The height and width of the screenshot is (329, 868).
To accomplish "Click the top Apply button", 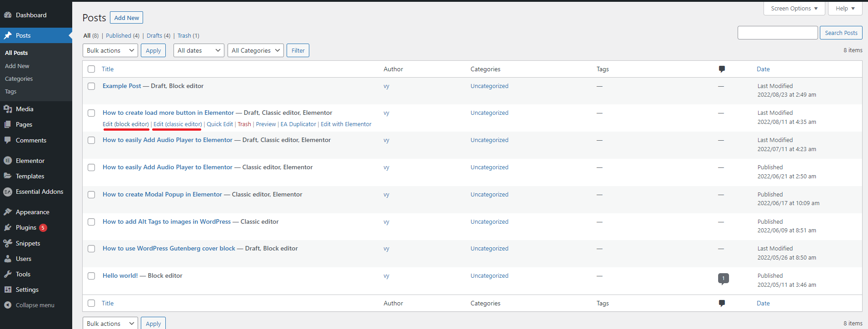I will 154,50.
